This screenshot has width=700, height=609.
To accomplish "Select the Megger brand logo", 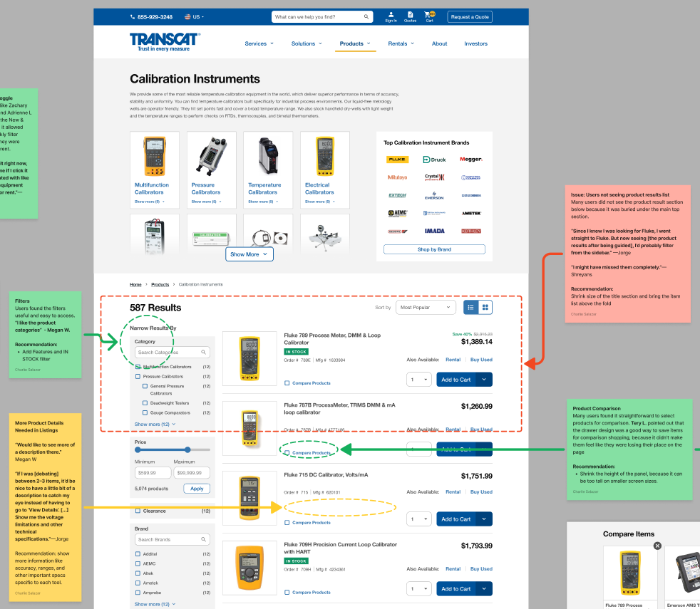I will point(471,160).
